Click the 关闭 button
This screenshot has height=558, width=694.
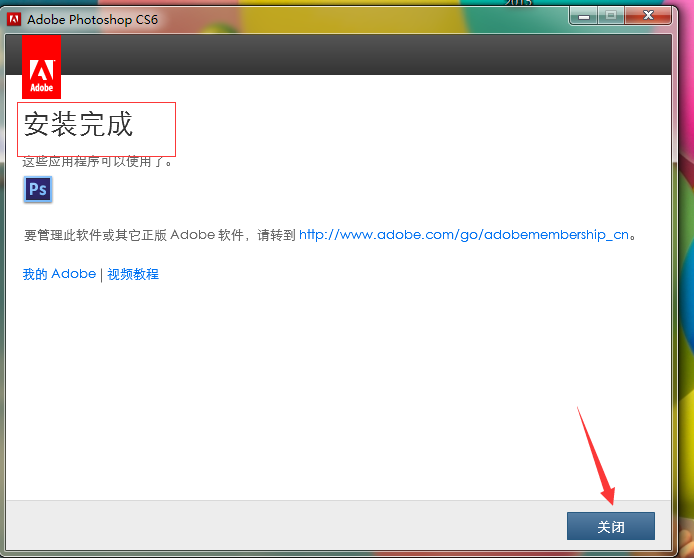(611, 527)
